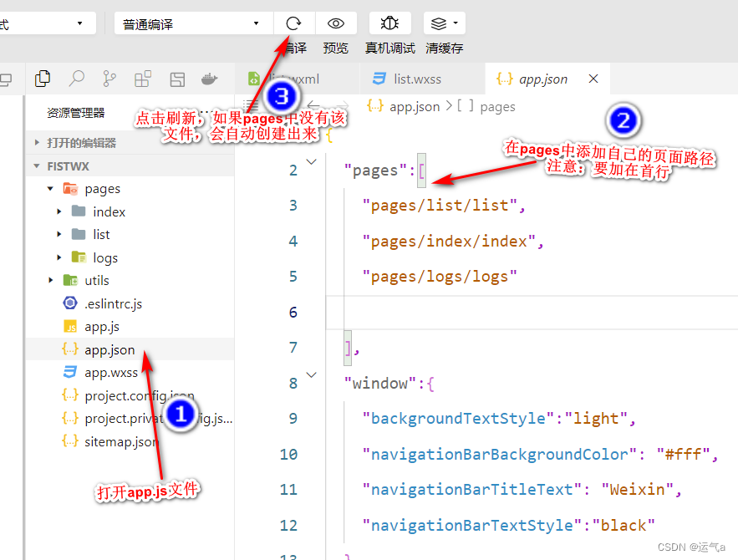738x560 pixels.
Task: Click the "Weixin" value on line 11
Action: [x=637, y=490]
